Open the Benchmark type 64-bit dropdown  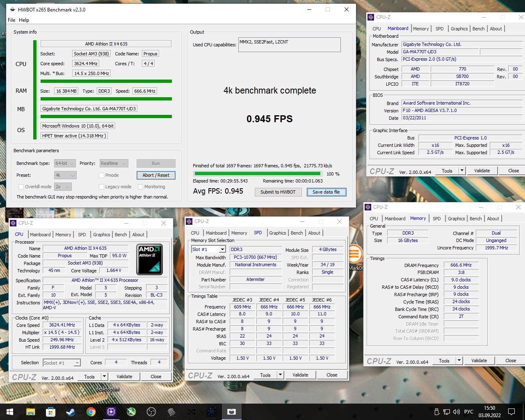65,163
